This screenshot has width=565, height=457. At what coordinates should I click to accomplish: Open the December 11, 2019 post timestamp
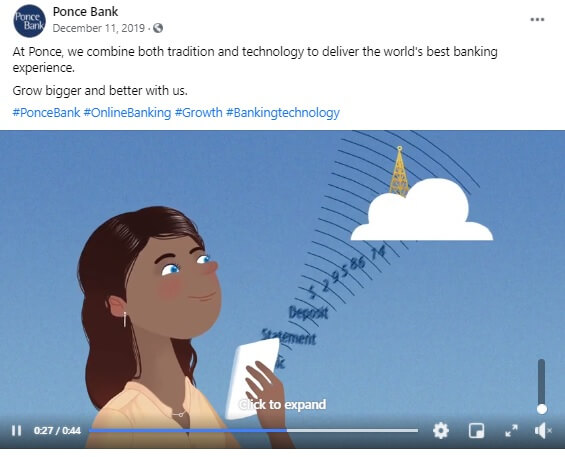tap(99, 28)
